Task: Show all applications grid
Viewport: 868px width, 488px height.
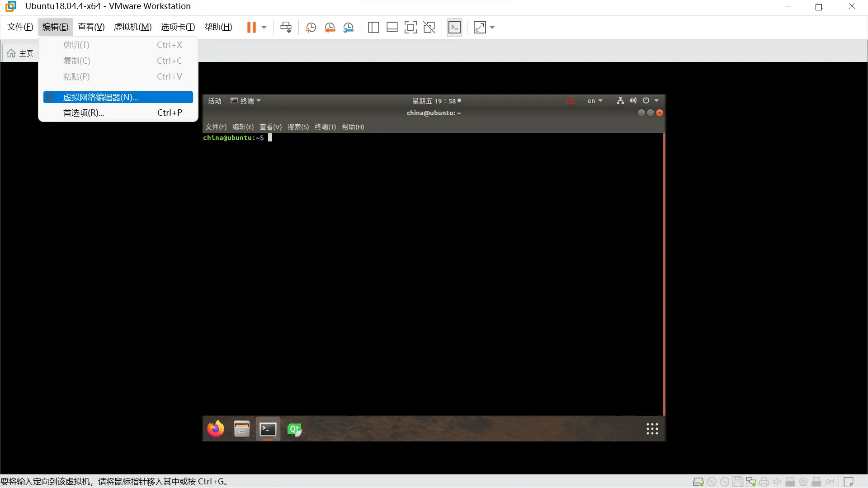Action: point(652,429)
